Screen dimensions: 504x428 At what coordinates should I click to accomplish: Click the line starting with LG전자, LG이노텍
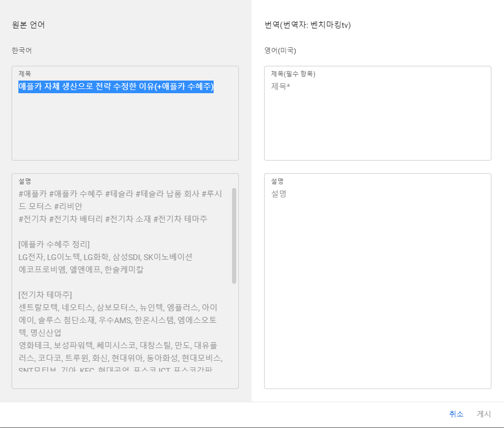105,257
